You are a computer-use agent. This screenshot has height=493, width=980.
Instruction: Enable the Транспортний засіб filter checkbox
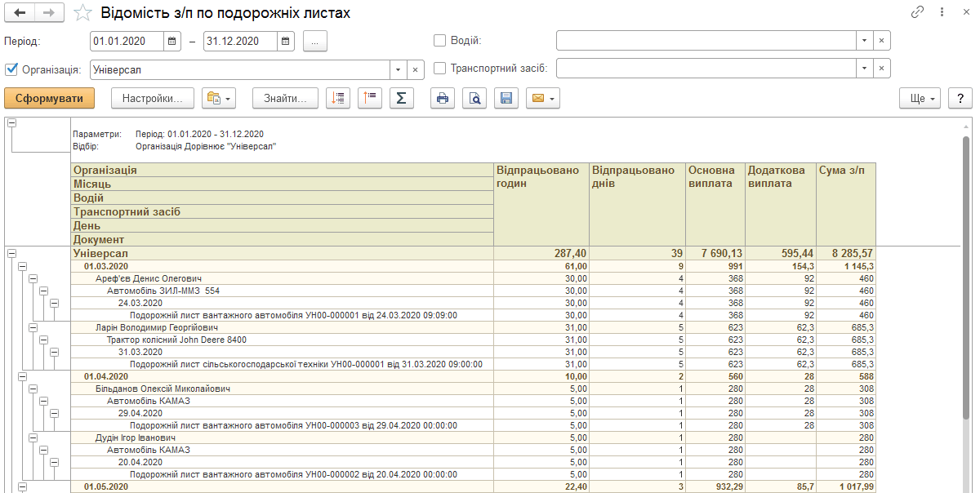coord(439,69)
